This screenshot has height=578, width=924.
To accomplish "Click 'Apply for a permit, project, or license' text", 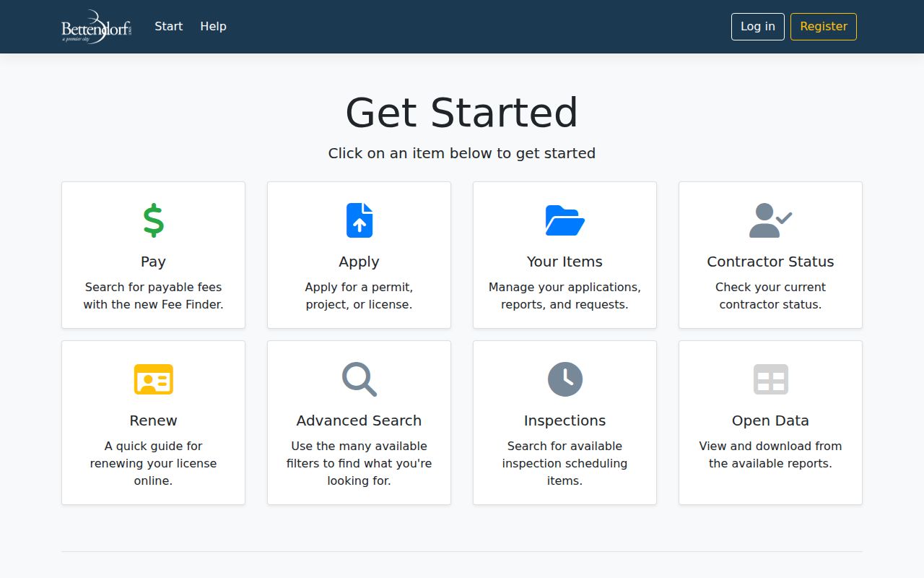I will pyautogui.click(x=359, y=296).
